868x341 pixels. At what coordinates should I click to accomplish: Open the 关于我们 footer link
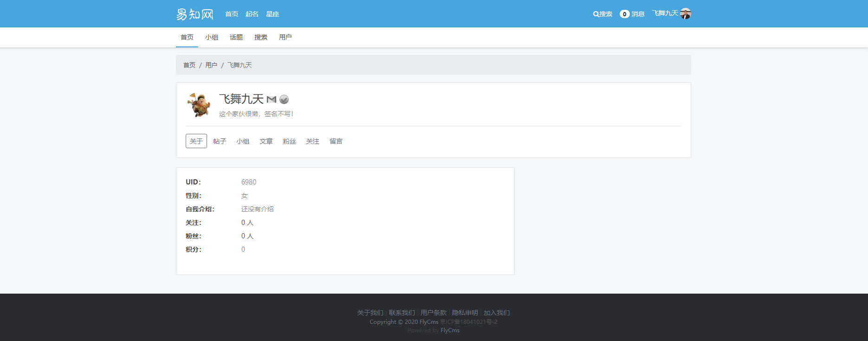[x=370, y=313]
